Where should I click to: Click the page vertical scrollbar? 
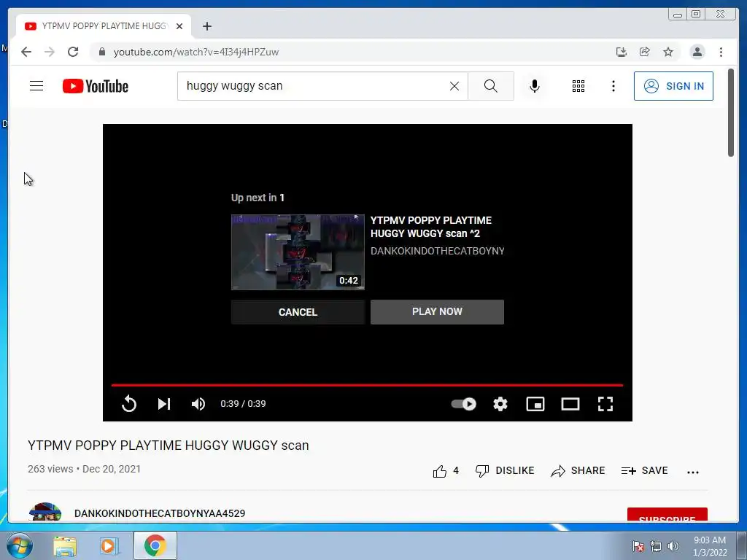coord(731,112)
